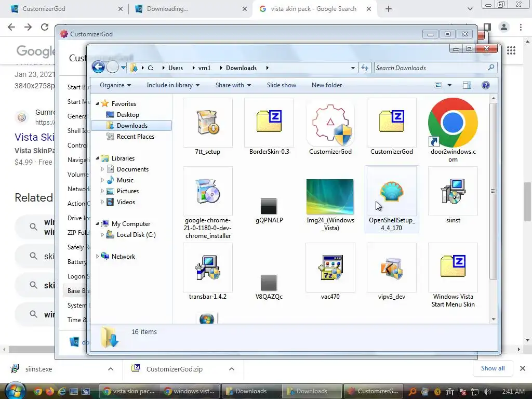Select the door2windows.com Chrome shortcut

click(x=453, y=130)
